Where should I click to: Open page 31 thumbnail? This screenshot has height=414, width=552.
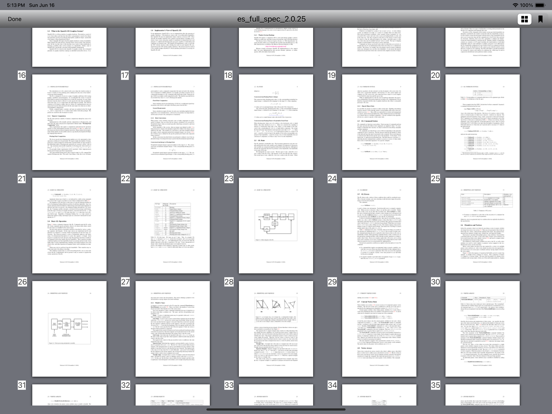point(69,395)
